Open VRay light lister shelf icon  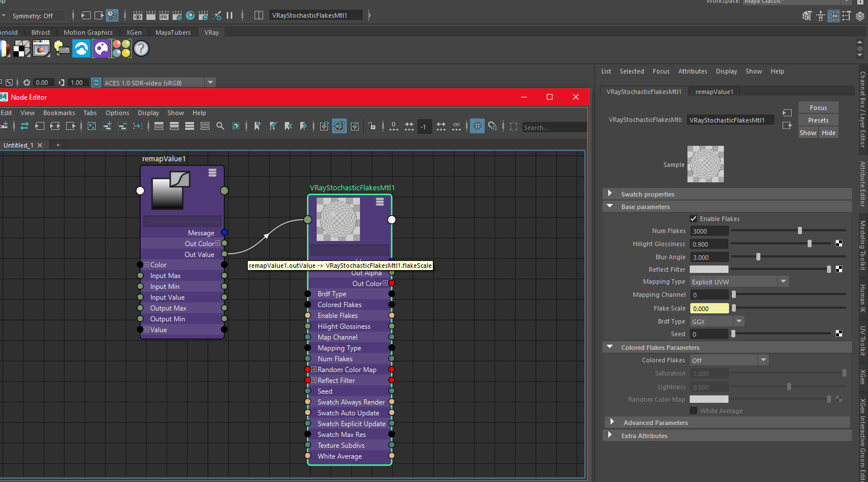[x=61, y=49]
